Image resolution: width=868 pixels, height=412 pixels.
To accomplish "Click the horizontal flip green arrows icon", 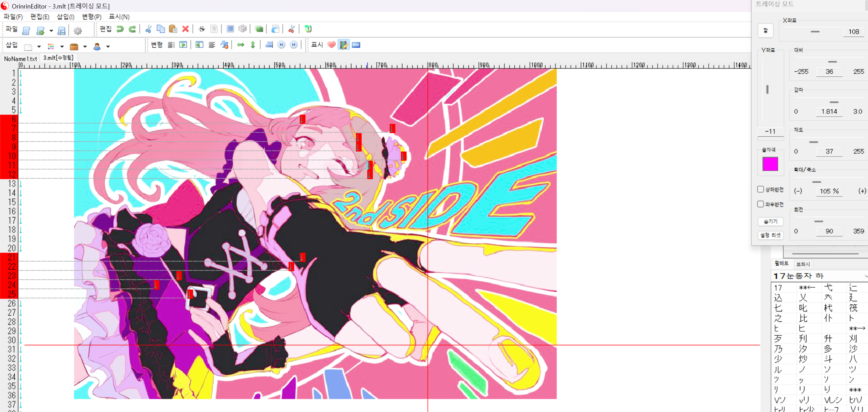I will point(241,45).
